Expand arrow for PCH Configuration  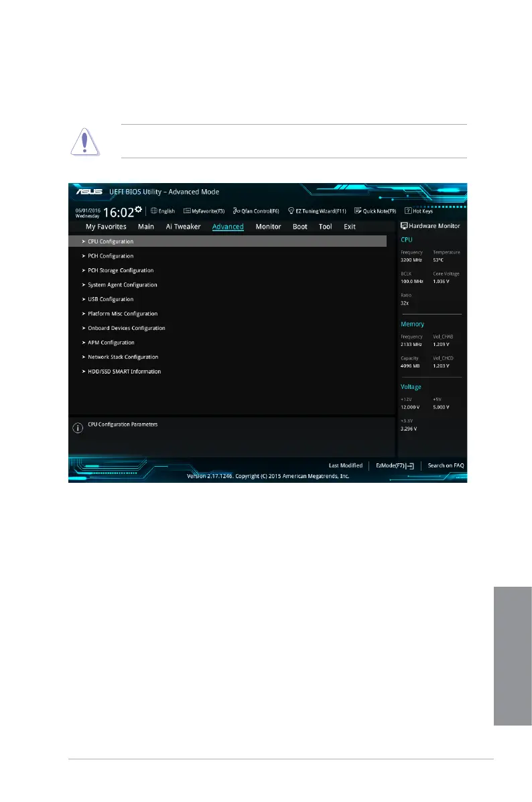(84, 255)
